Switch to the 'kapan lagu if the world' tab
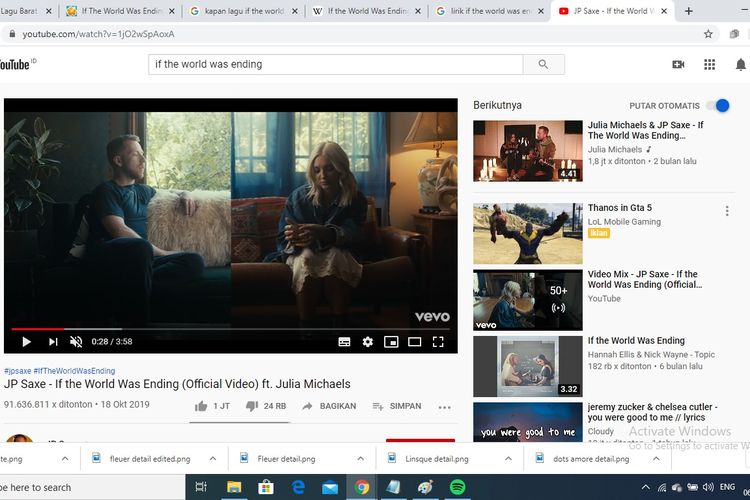Viewport: 750px width, 500px height. pos(240,11)
